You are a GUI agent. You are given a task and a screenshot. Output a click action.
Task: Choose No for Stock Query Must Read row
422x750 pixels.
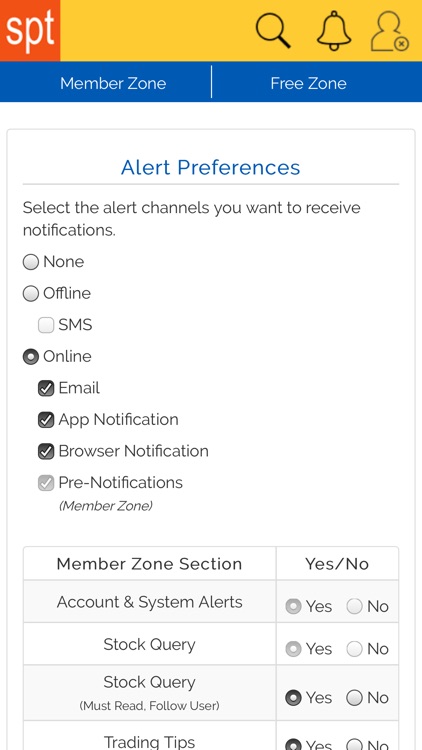pos(355,698)
